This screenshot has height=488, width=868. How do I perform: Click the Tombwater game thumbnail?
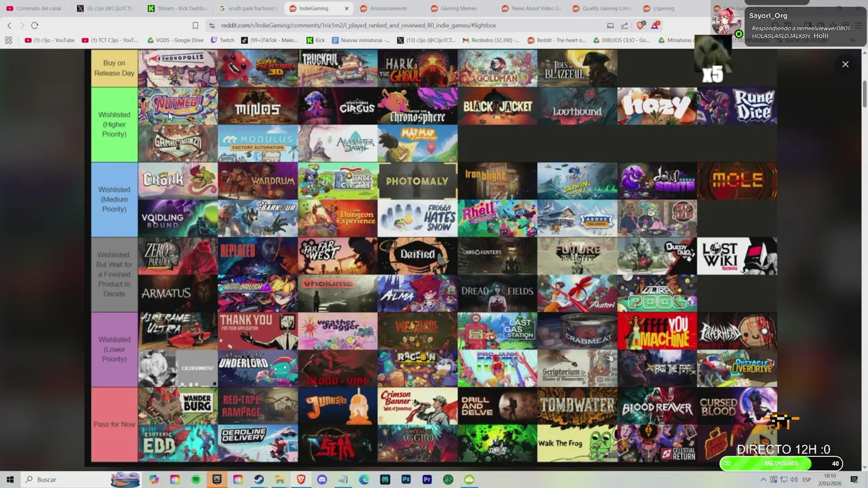click(577, 405)
